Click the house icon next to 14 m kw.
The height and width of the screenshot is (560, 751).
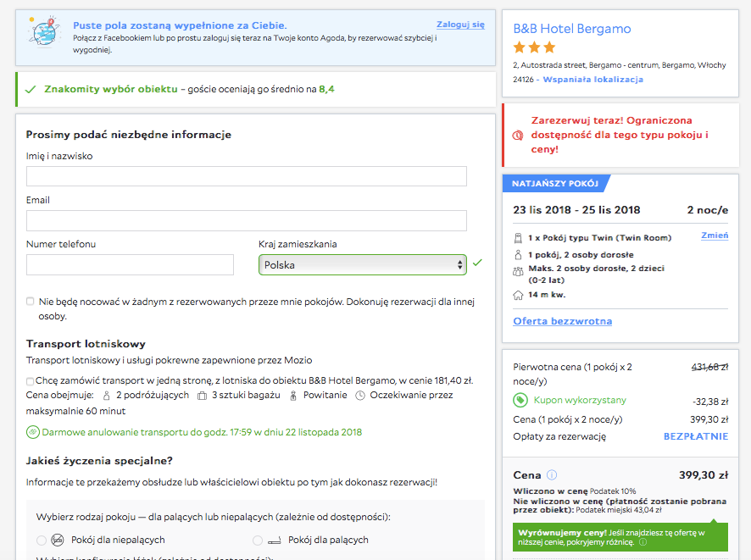[x=518, y=295]
